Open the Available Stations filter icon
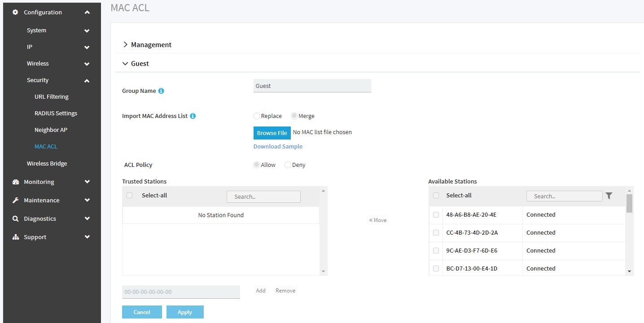The height and width of the screenshot is (323, 644). [x=609, y=196]
